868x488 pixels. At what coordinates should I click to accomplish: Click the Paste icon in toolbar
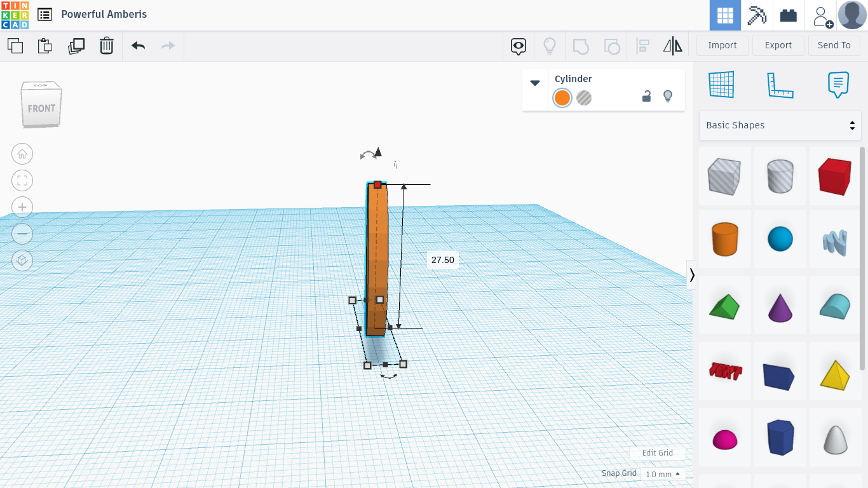pos(44,46)
